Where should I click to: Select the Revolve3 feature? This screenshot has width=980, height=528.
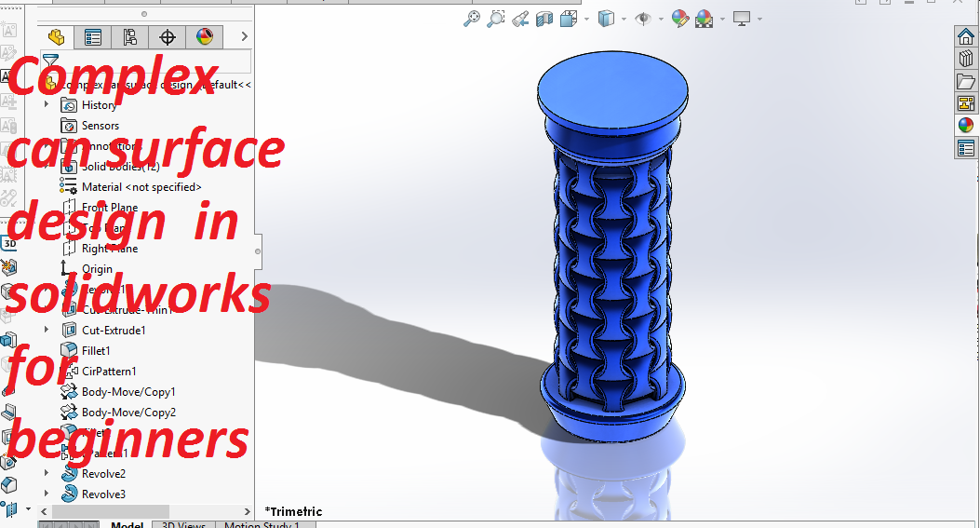103,494
